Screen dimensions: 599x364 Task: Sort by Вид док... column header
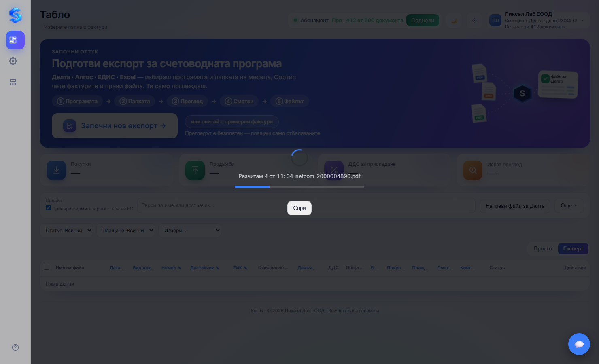[143, 268]
